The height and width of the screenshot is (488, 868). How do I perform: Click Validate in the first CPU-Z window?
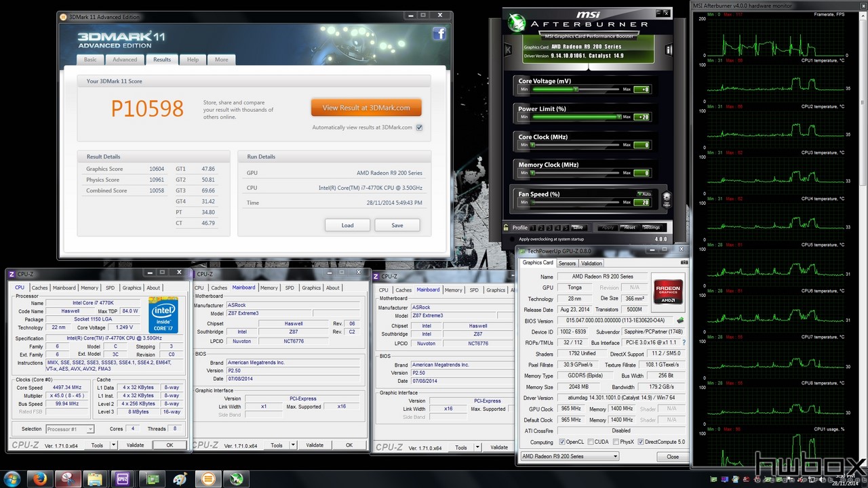[x=135, y=445]
